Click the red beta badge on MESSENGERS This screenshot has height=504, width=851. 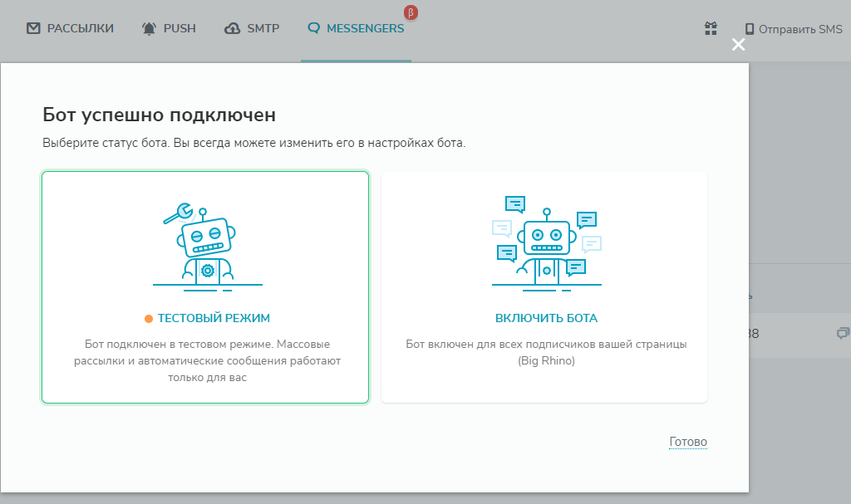point(411,12)
